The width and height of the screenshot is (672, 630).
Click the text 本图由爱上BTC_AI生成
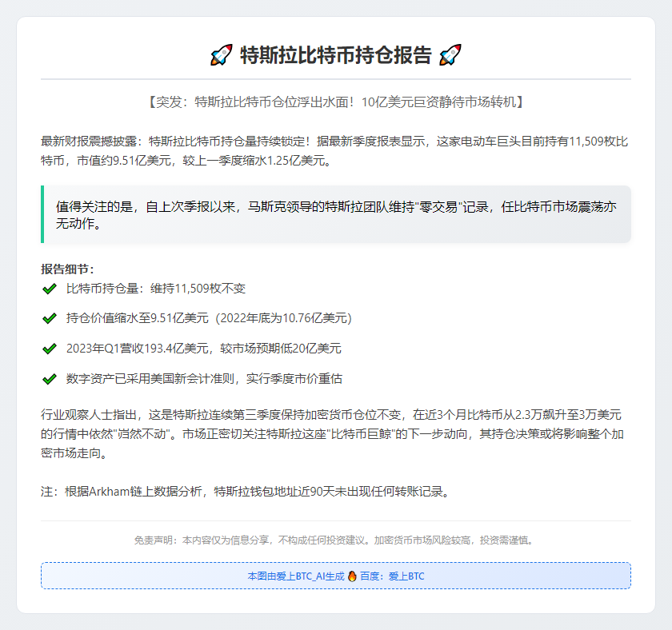coord(296,576)
